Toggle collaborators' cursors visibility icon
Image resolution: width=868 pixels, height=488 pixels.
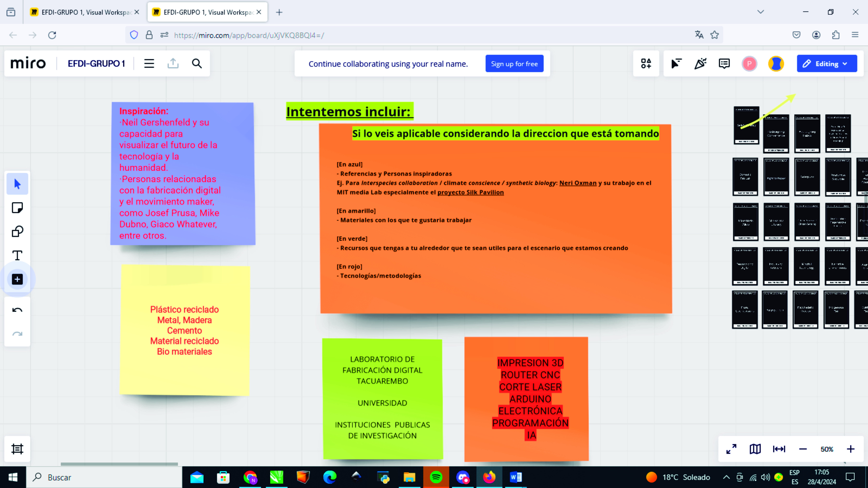[x=676, y=64]
